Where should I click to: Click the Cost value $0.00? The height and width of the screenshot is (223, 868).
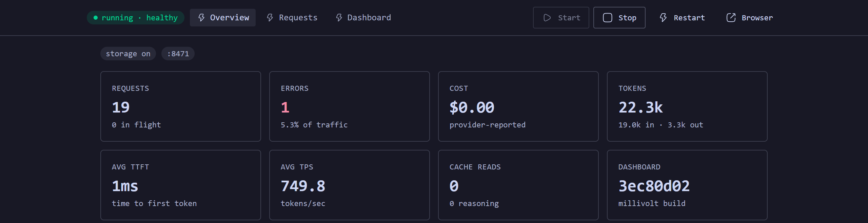click(472, 107)
